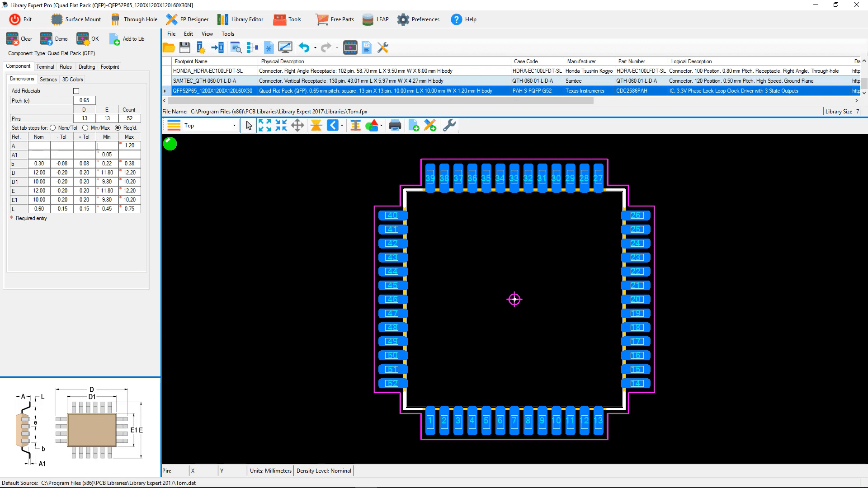Expand the shapes tool dropdown arrow
Screen dimensions: 868x488
click(x=382, y=126)
